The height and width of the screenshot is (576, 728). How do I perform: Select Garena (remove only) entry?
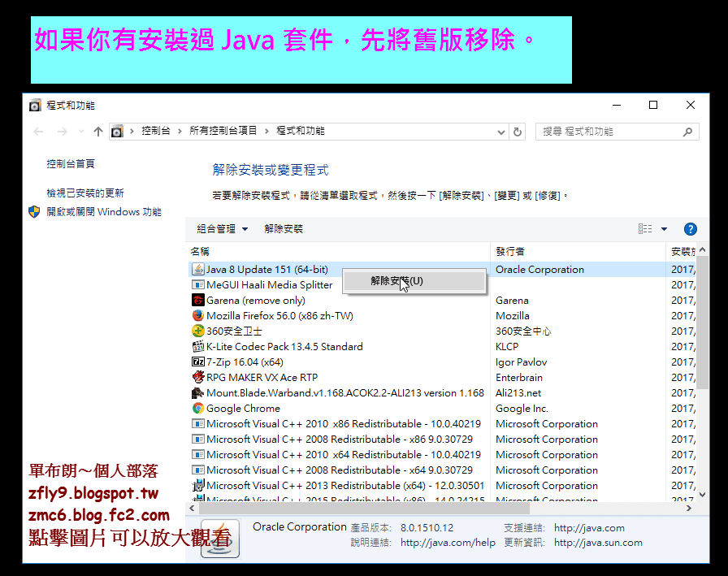pyautogui.click(x=256, y=301)
